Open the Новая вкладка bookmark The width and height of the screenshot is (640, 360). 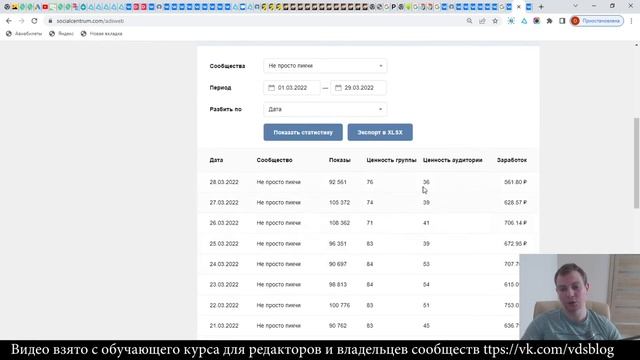(x=101, y=34)
